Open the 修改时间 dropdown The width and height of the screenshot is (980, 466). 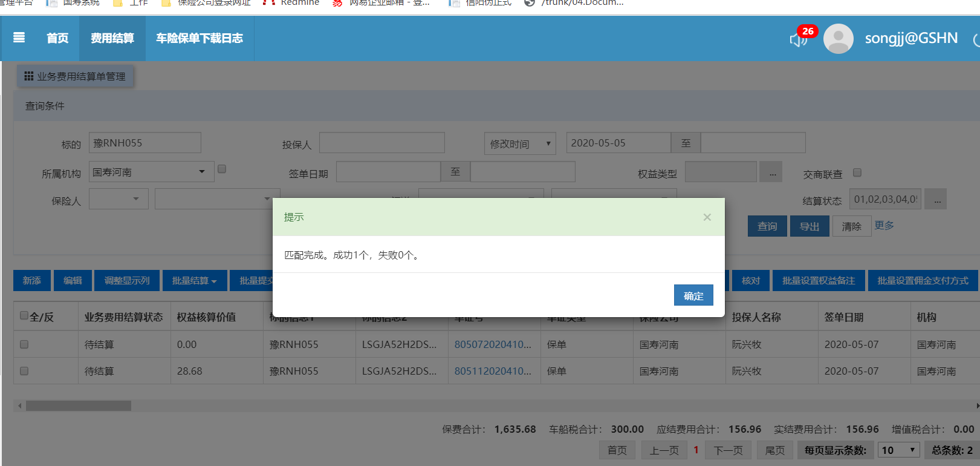click(x=520, y=143)
